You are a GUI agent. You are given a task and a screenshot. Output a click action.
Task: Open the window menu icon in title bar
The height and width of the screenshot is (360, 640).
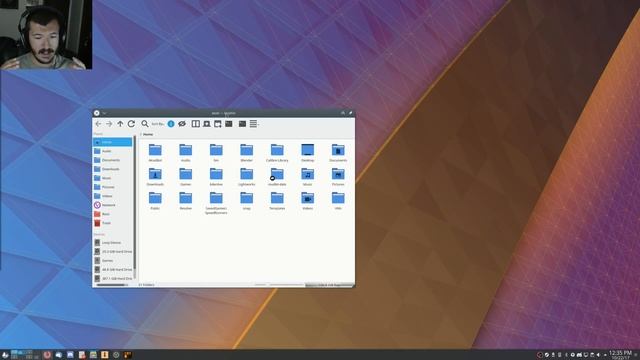(x=97, y=113)
